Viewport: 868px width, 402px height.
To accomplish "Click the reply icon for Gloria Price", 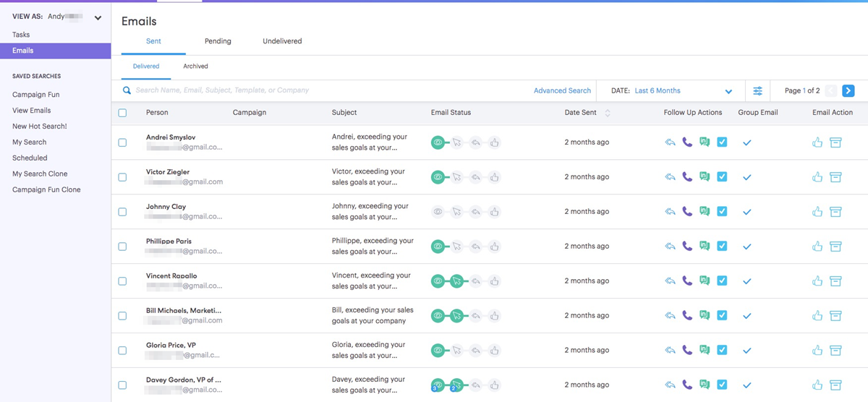I will [671, 351].
